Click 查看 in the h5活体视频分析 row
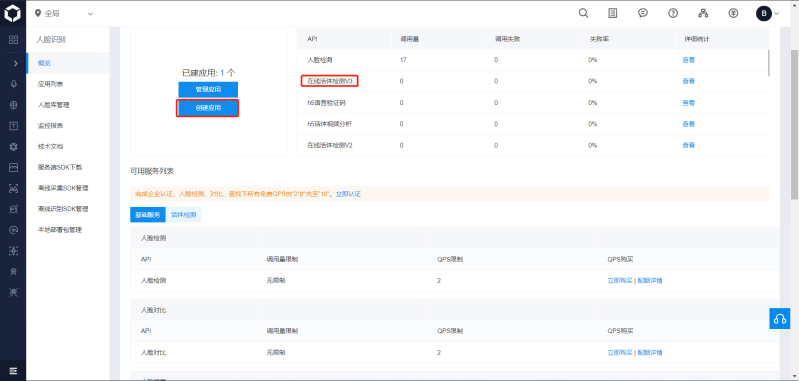The height and width of the screenshot is (381, 799). click(688, 124)
